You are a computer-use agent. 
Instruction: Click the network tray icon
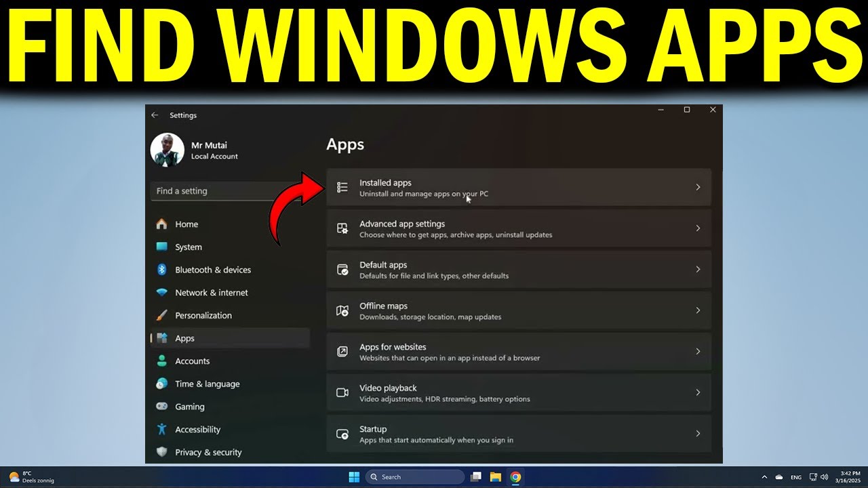813,477
